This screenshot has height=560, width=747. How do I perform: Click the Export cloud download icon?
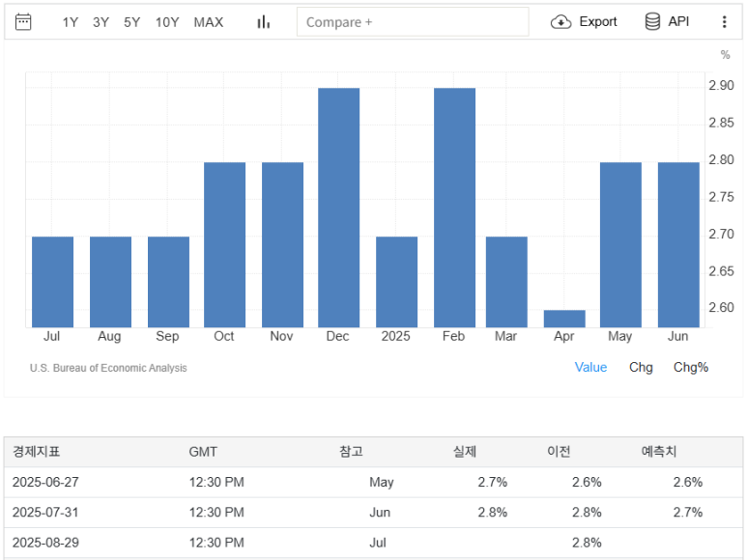pyautogui.click(x=561, y=21)
